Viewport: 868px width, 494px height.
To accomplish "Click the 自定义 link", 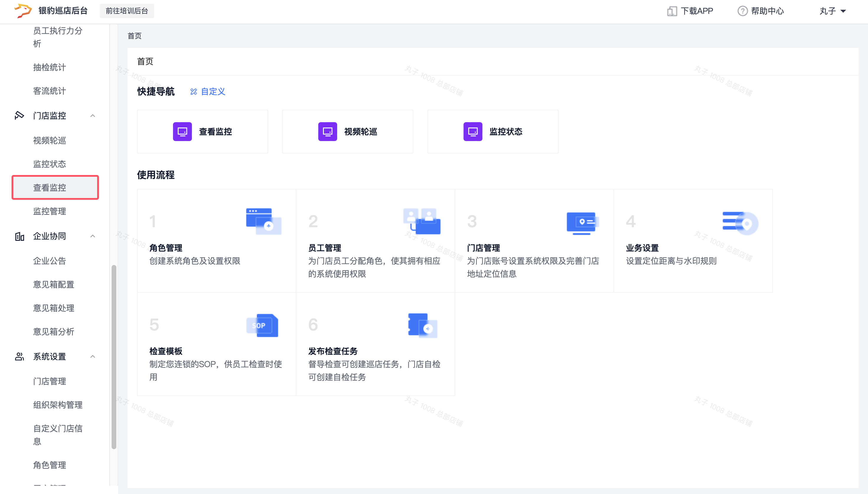I will click(213, 91).
